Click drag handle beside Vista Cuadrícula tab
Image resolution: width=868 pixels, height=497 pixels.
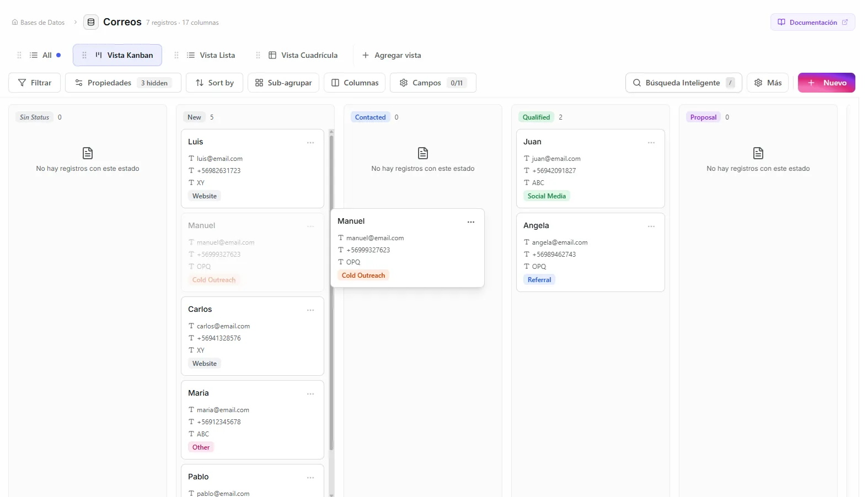pos(258,55)
